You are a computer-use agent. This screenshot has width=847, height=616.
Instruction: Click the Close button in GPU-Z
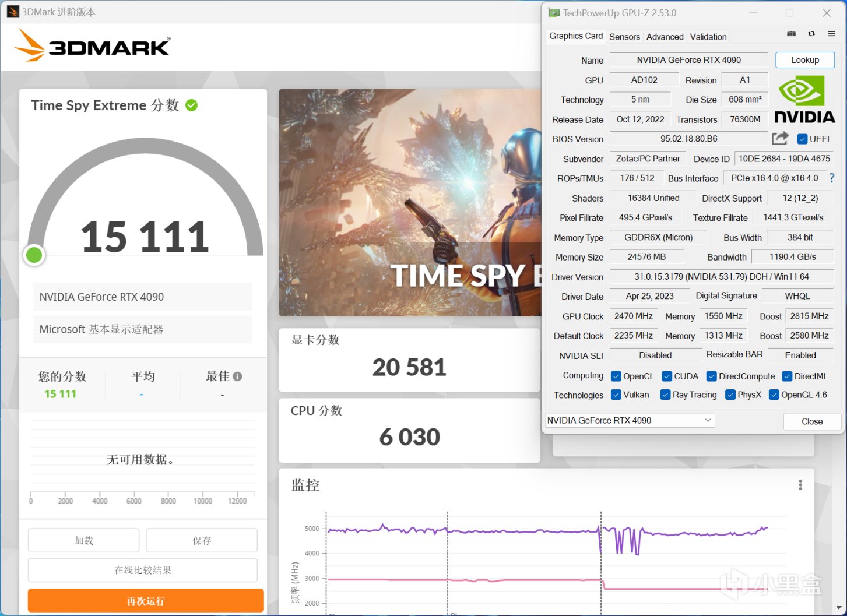[812, 421]
